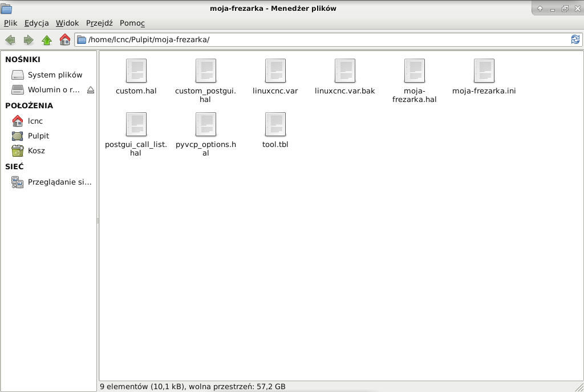
Task: Select the moja-frezarka.hal file
Action: click(414, 71)
